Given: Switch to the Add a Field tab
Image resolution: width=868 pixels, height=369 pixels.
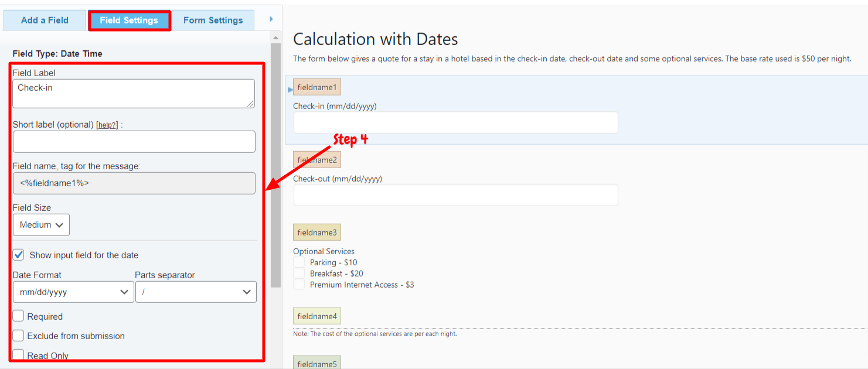Looking at the screenshot, I should tap(45, 20).
